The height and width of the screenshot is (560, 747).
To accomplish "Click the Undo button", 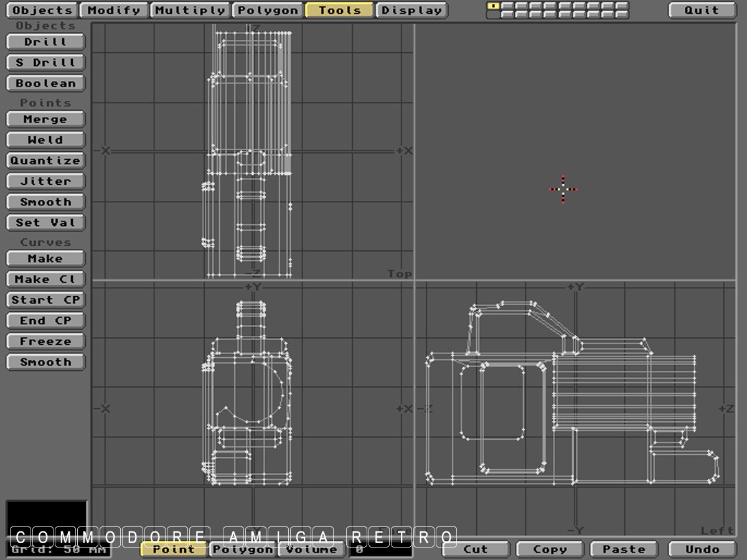I will click(702, 549).
